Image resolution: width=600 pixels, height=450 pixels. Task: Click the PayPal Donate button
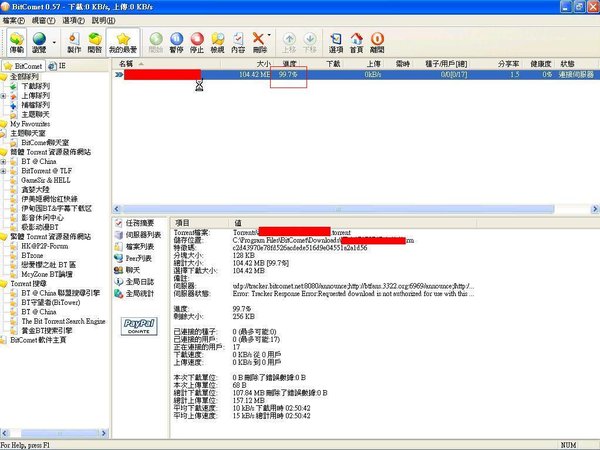139,326
